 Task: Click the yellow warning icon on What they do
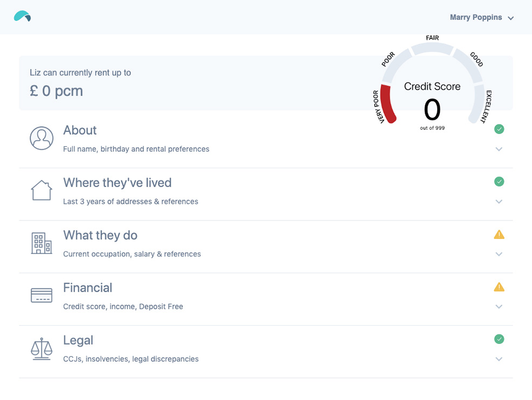pyautogui.click(x=499, y=235)
